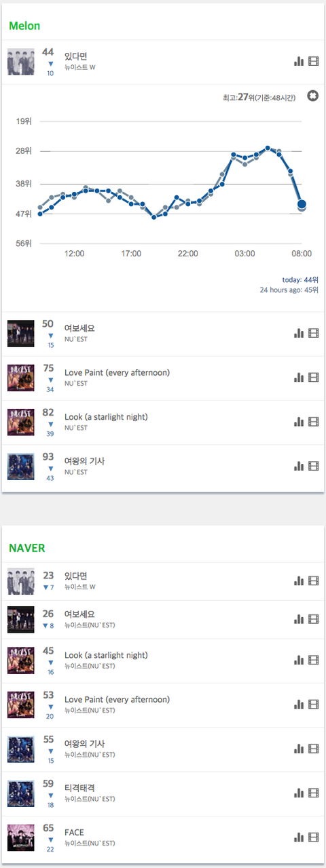326x868 pixels.
Task: Open video icon for Love Paint in Melon
Action: click(313, 378)
